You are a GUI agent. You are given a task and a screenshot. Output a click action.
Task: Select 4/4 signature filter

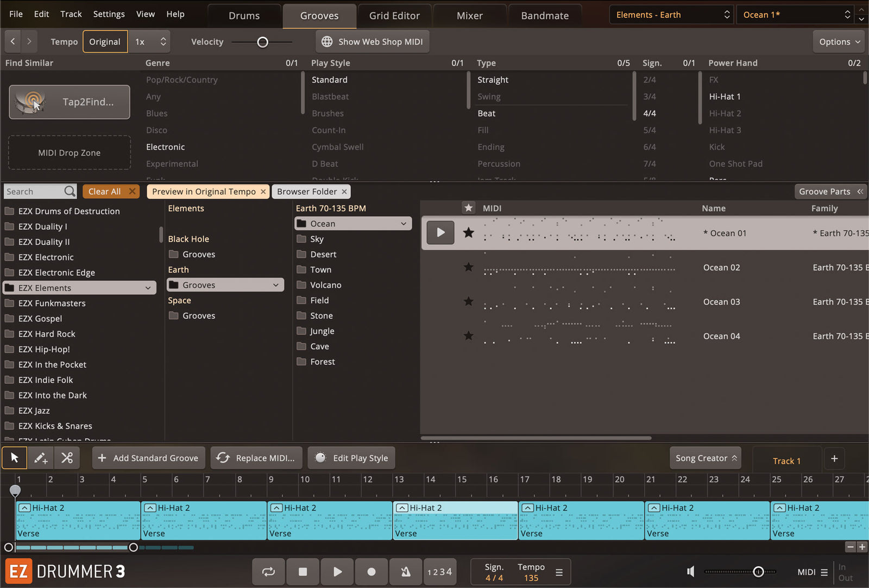650,113
